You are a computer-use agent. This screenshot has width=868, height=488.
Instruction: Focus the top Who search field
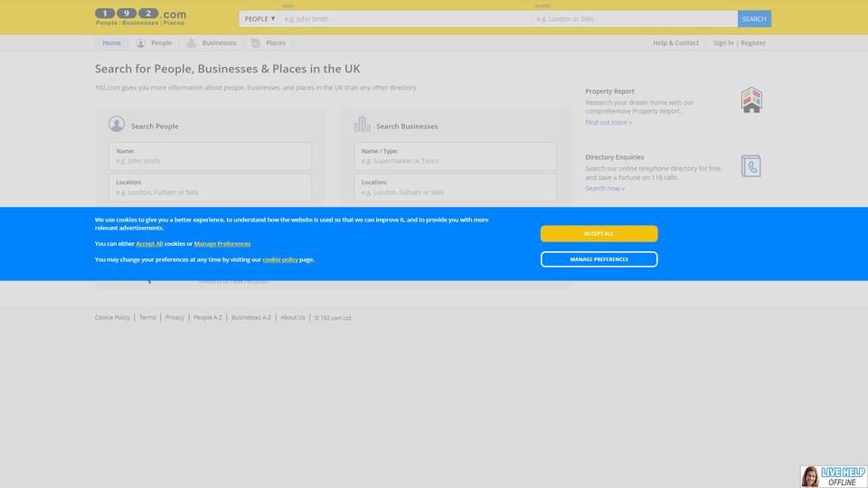(x=405, y=19)
